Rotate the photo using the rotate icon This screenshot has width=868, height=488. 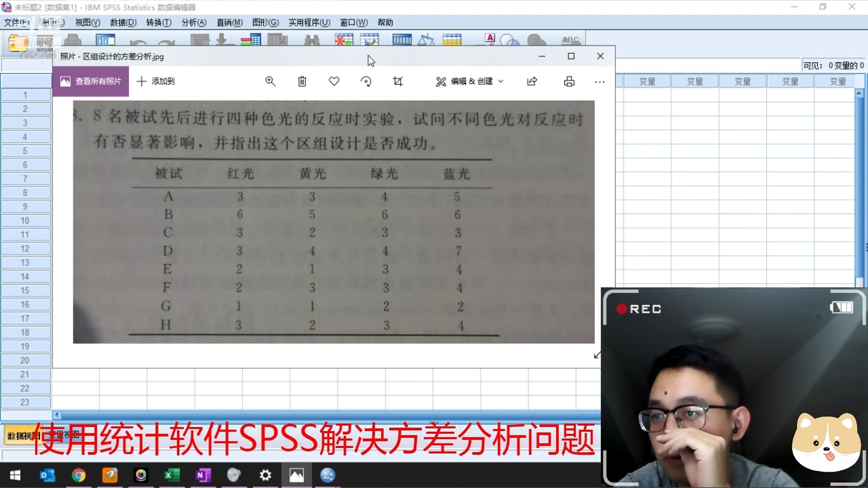coord(366,81)
